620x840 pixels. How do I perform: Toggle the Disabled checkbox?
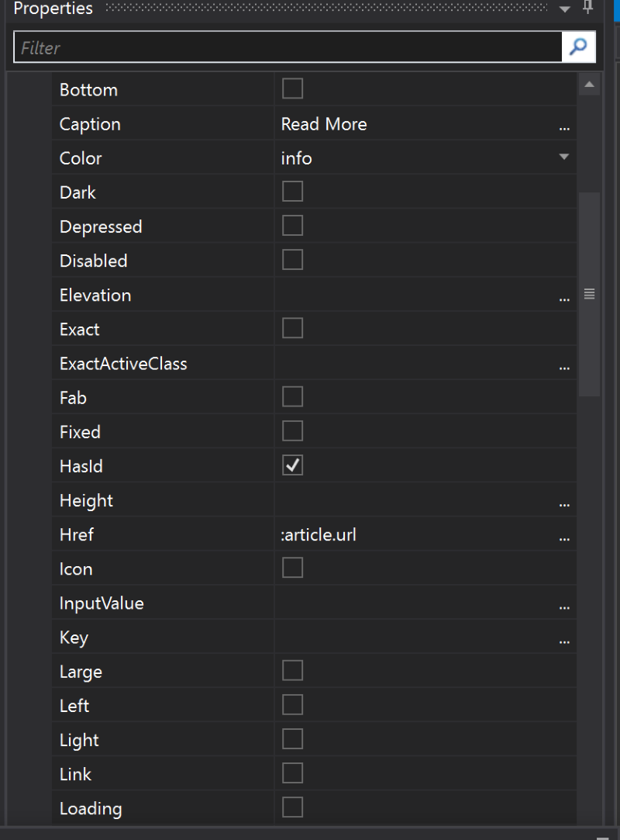(x=292, y=260)
